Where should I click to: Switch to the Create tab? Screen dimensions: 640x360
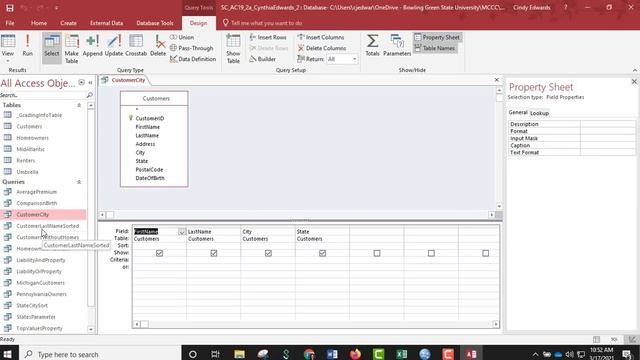68,23
